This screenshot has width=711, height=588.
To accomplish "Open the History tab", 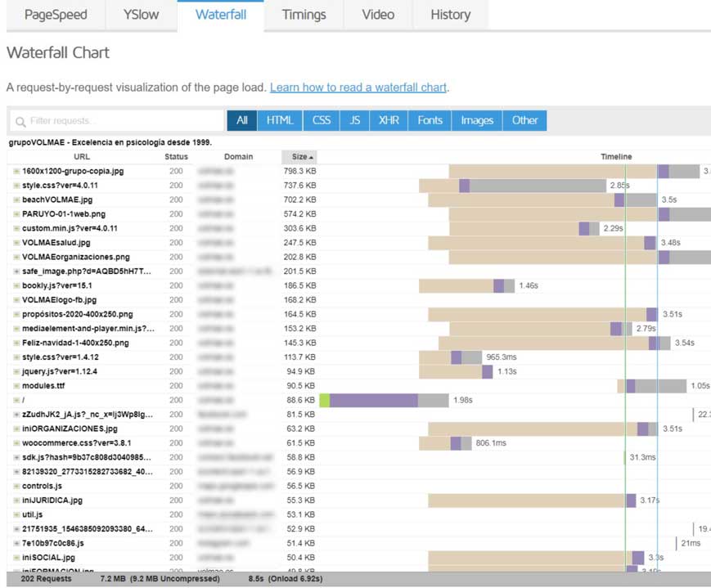I will (450, 15).
